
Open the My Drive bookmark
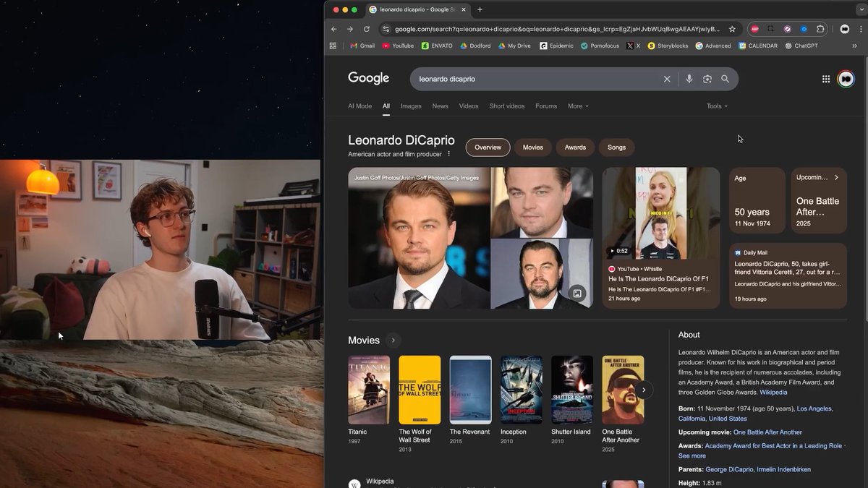coord(514,46)
